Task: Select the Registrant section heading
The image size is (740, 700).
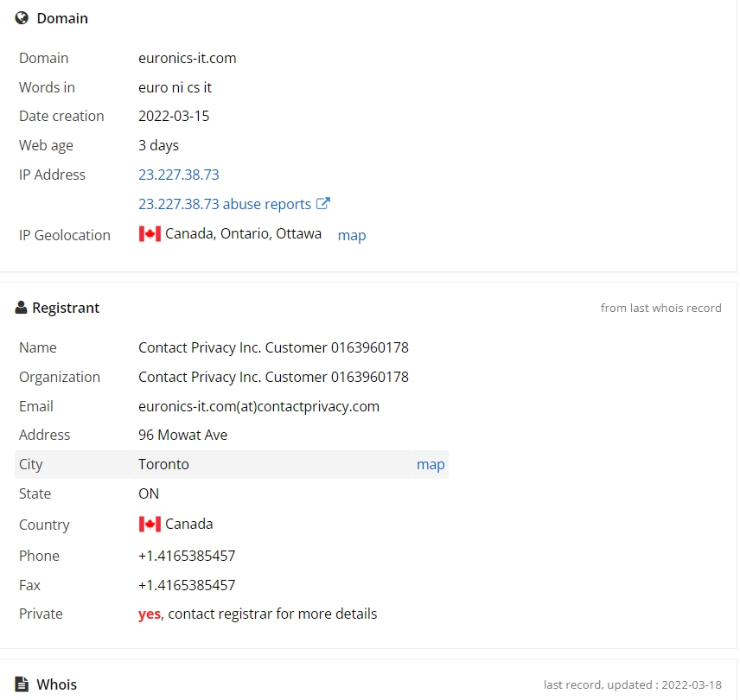Action: (x=66, y=308)
